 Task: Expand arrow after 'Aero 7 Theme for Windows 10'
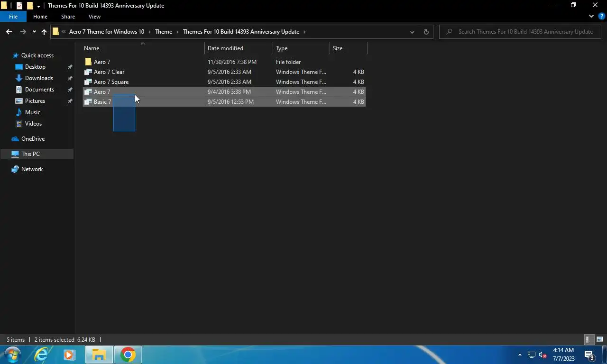click(x=149, y=32)
